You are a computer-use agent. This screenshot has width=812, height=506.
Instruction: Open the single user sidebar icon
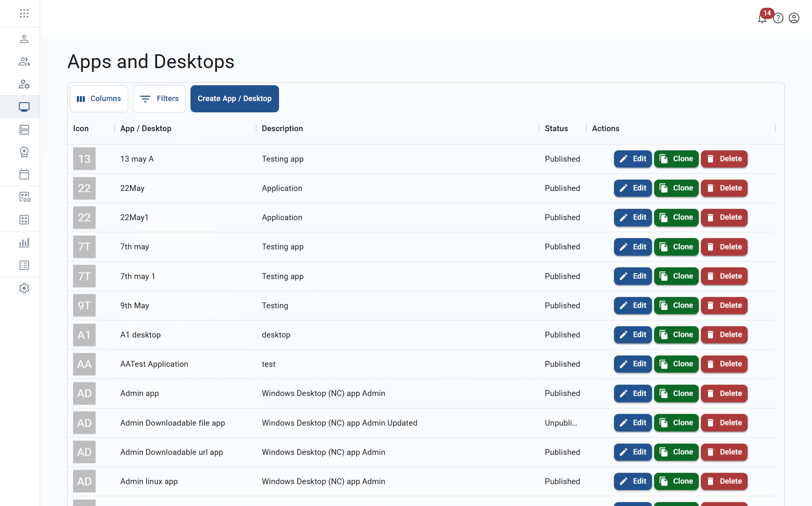click(x=24, y=39)
